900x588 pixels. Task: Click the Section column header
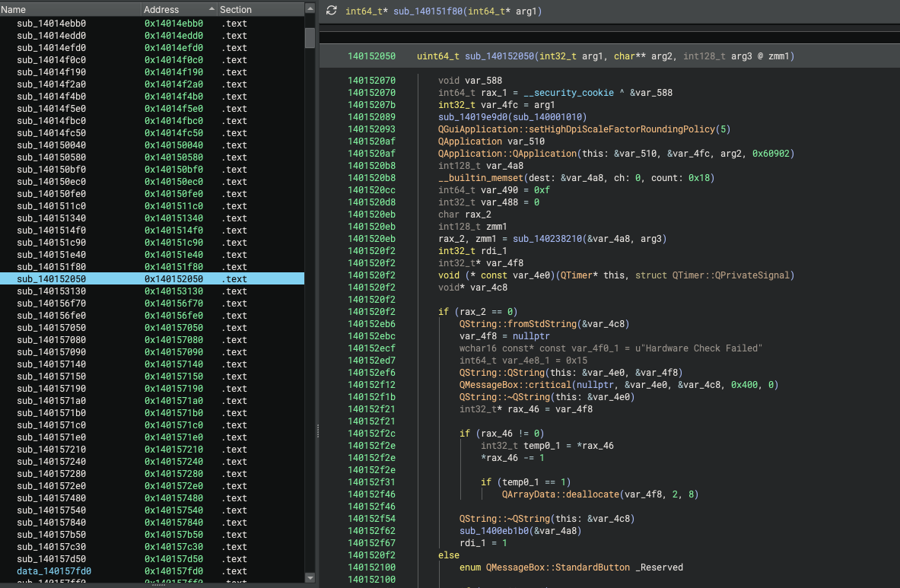click(x=261, y=9)
